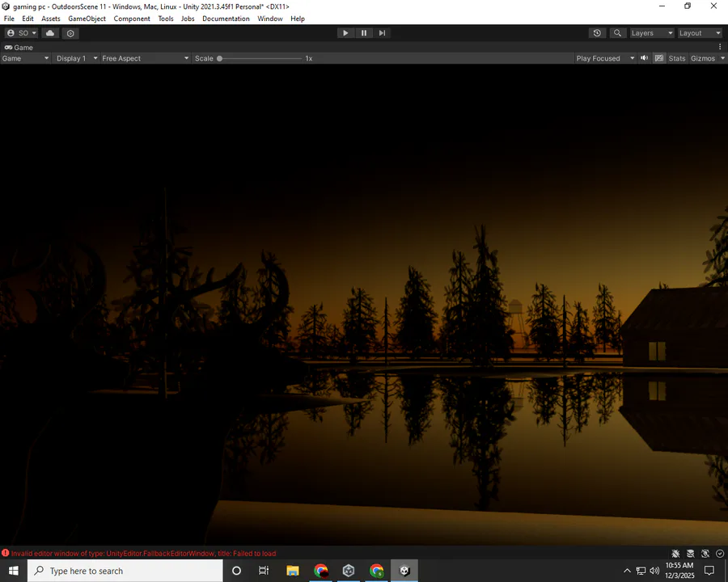Open Unity global search magnifier
The image size is (728, 582).
point(617,33)
